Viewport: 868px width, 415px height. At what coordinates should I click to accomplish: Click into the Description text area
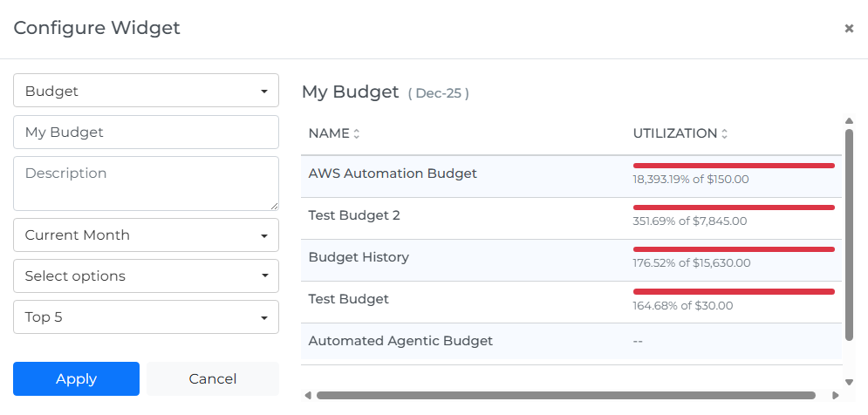point(146,183)
